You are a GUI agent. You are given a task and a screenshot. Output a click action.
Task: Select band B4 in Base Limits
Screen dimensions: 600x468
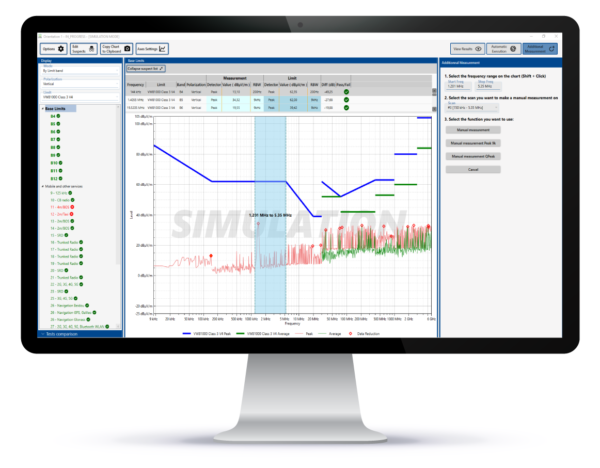pos(55,117)
